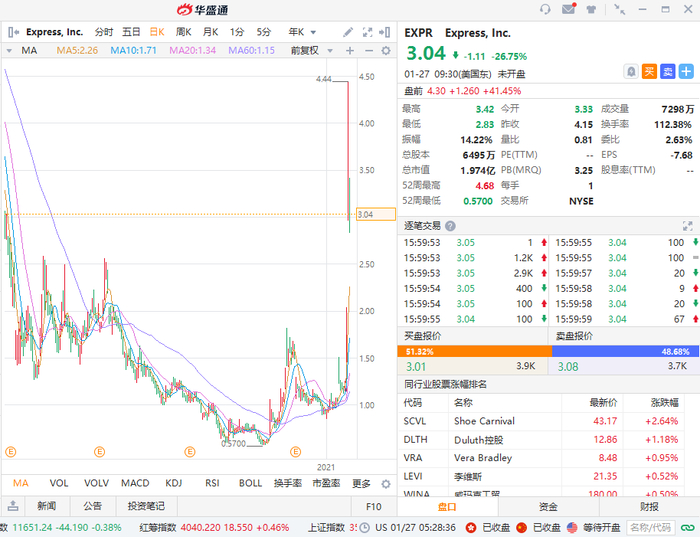This screenshot has height=537, width=700.
Task: Open the F10 company info
Action: pos(374,507)
